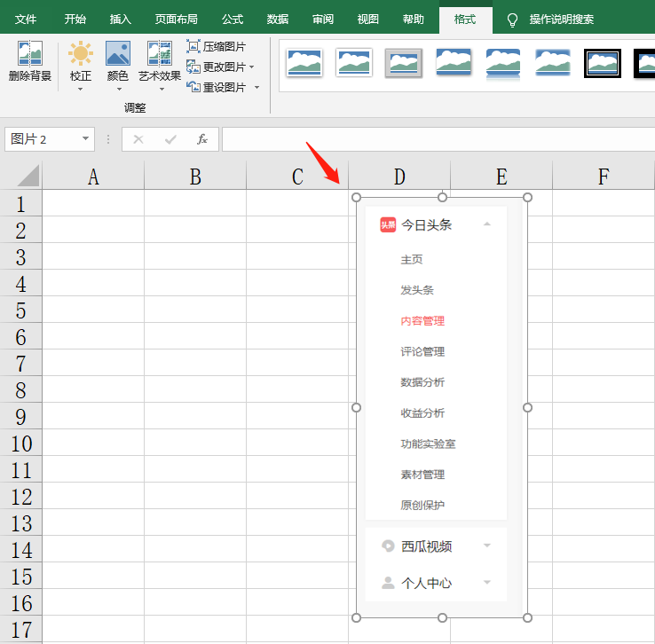Select row 1 header
655x644 pixels.
(x=21, y=204)
